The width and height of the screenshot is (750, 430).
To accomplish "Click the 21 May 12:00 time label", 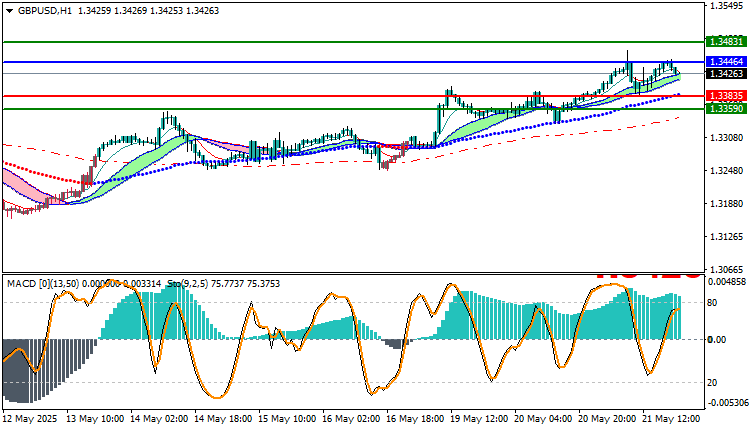I will click(x=671, y=419).
